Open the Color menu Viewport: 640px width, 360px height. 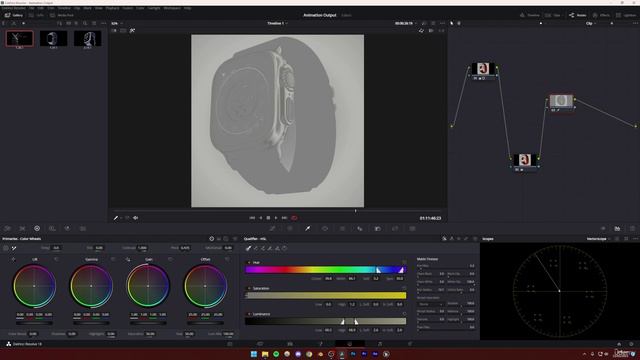tap(140, 8)
